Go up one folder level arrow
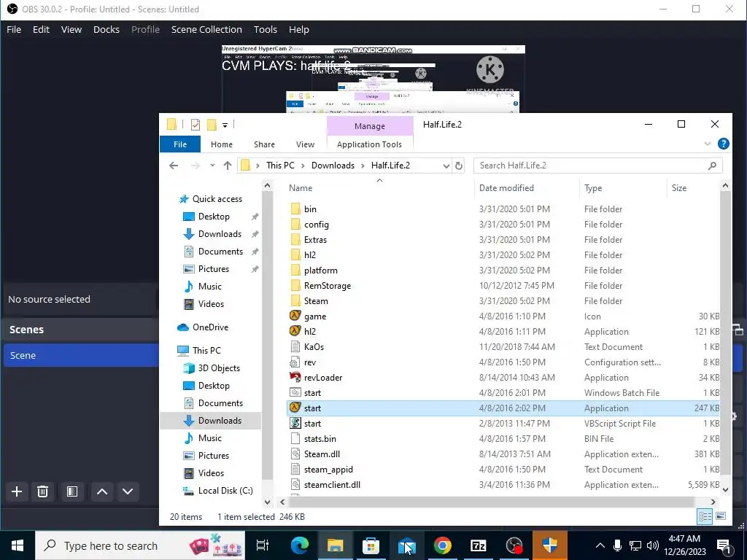The image size is (747, 560). pyautogui.click(x=228, y=166)
